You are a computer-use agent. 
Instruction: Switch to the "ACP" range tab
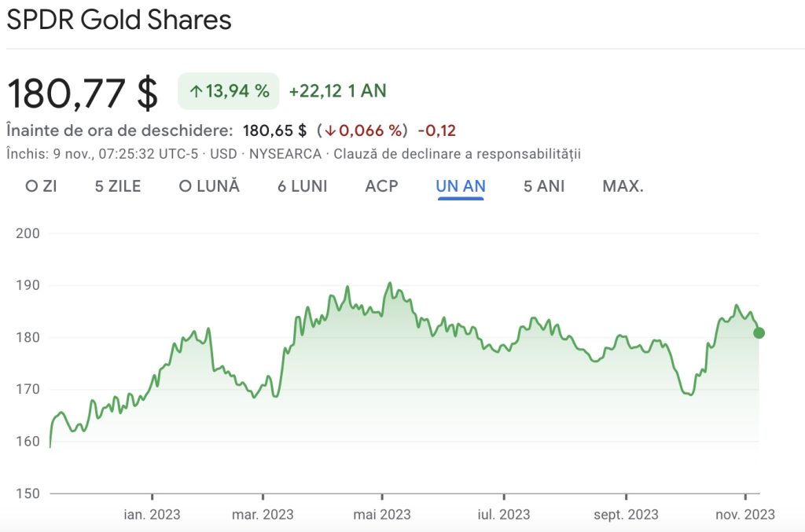[381, 186]
